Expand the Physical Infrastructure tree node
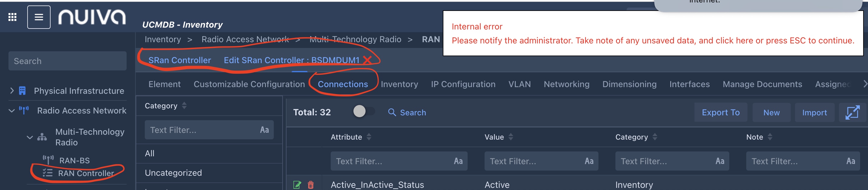 coord(12,91)
